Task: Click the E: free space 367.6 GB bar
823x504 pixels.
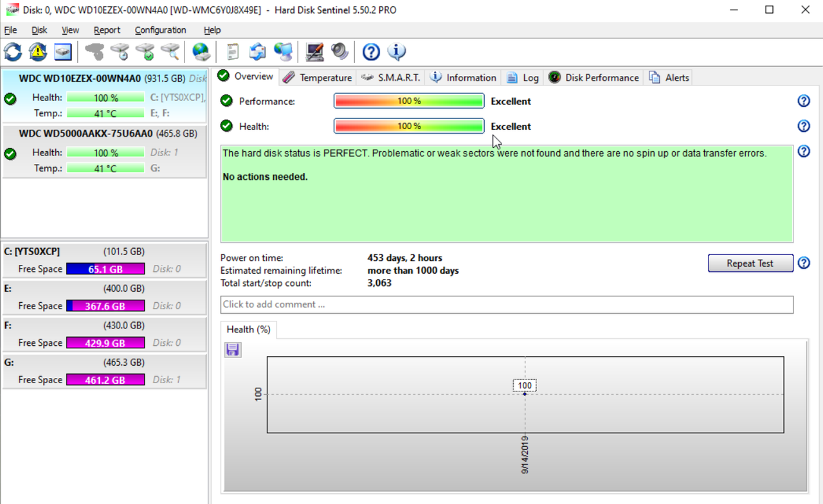Action: click(105, 306)
